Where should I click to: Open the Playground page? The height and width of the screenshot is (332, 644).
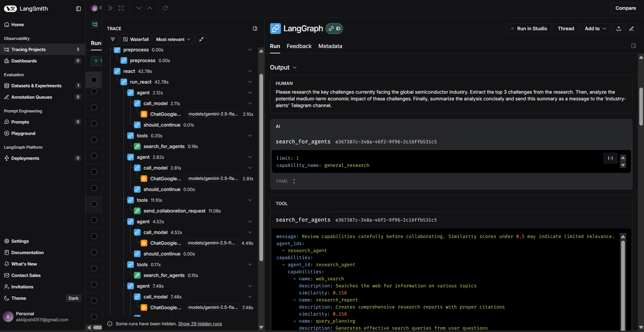coord(43,133)
